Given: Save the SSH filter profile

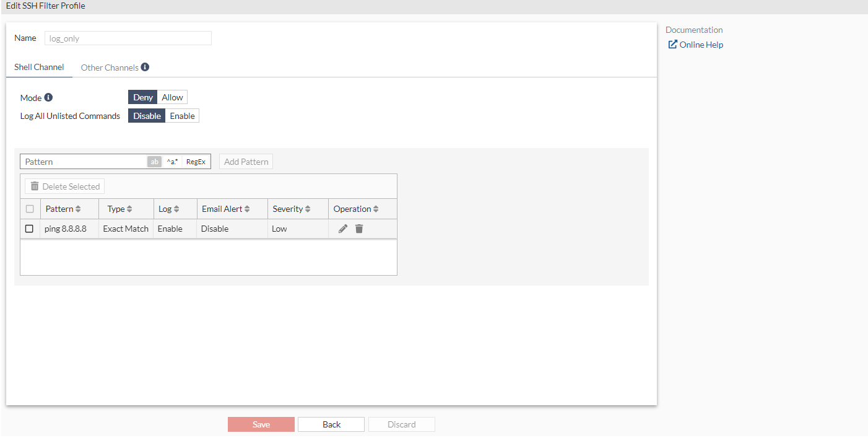Looking at the screenshot, I should click(x=261, y=424).
